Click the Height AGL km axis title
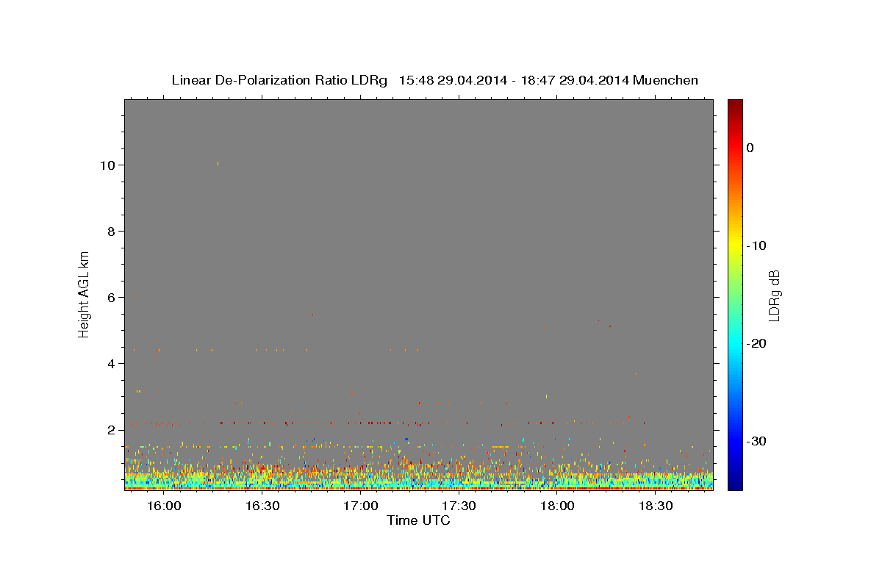This screenshot has width=882, height=588. (85, 294)
